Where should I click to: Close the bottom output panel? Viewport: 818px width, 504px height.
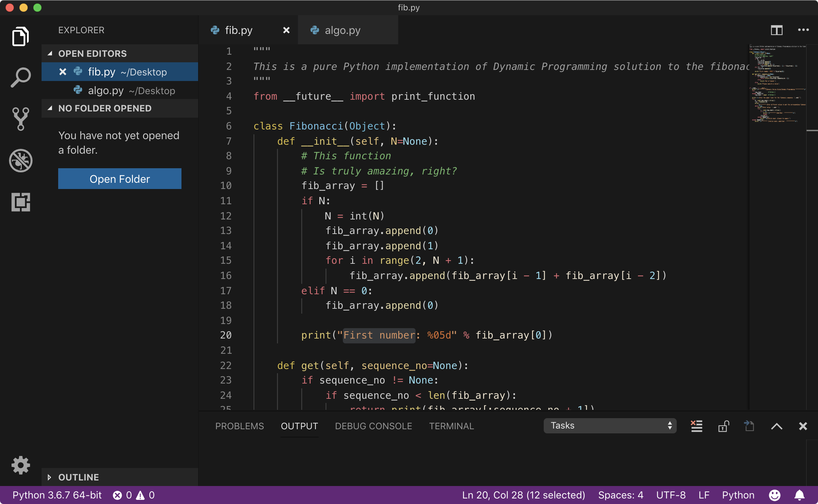[803, 426]
